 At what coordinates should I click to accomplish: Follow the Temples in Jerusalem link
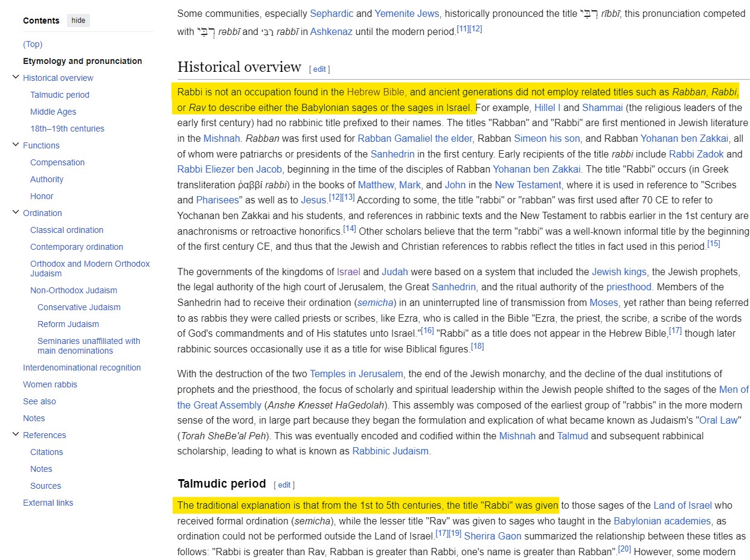[356, 374]
